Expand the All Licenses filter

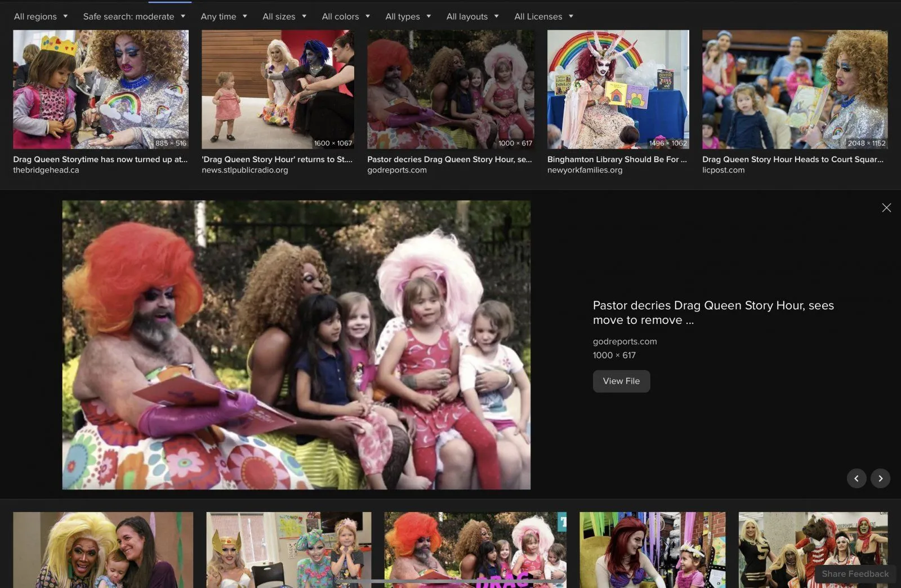(x=543, y=16)
